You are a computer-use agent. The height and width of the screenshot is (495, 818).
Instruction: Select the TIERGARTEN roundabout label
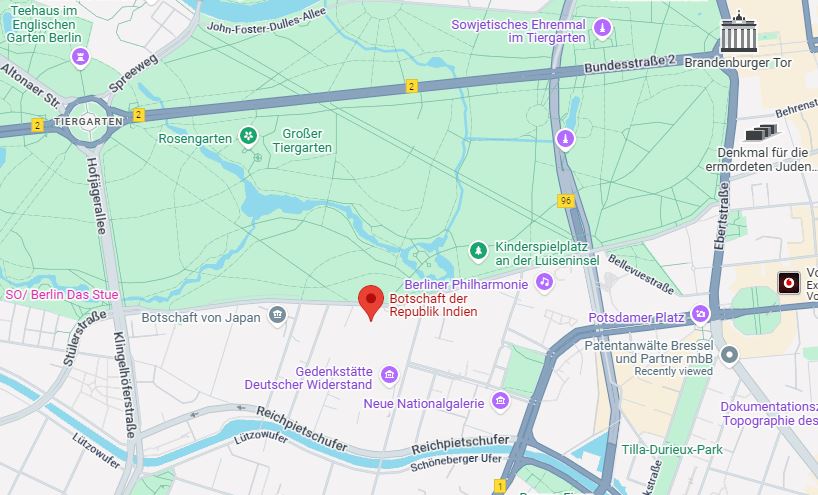click(x=89, y=122)
